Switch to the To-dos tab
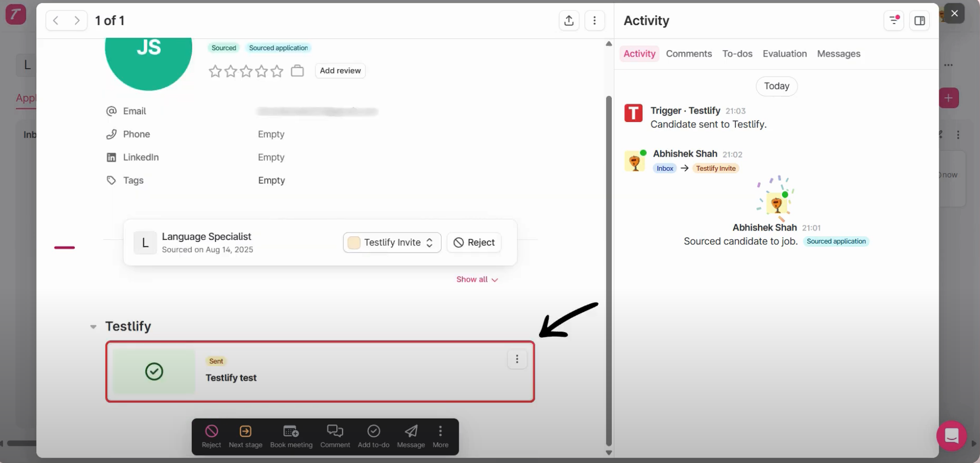Image resolution: width=980 pixels, height=463 pixels. (x=737, y=54)
